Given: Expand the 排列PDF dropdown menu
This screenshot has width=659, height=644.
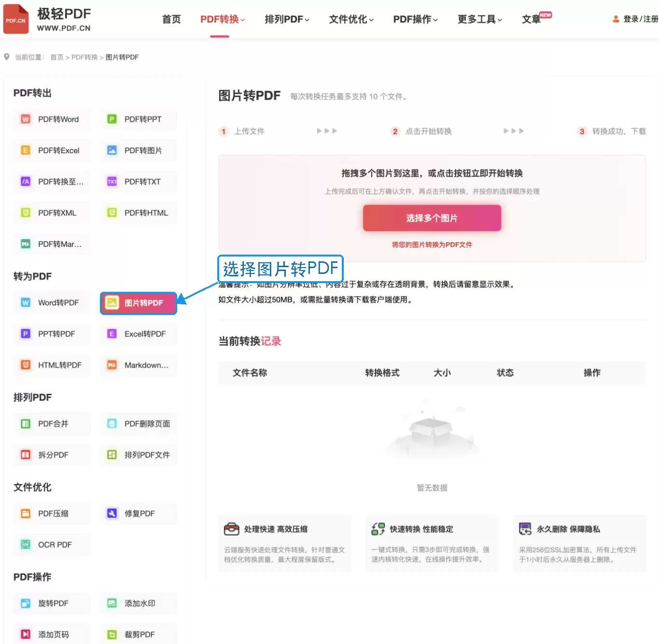Looking at the screenshot, I should click(287, 19).
